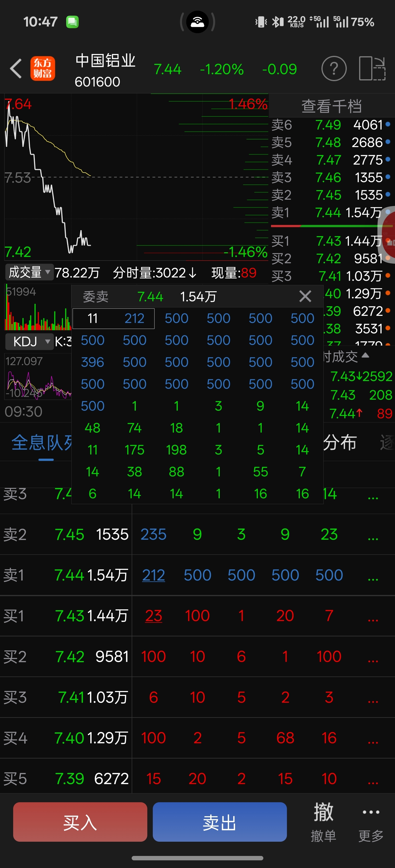Open the 更多 more menu
Screen dimensions: 395x868
pos(371,822)
